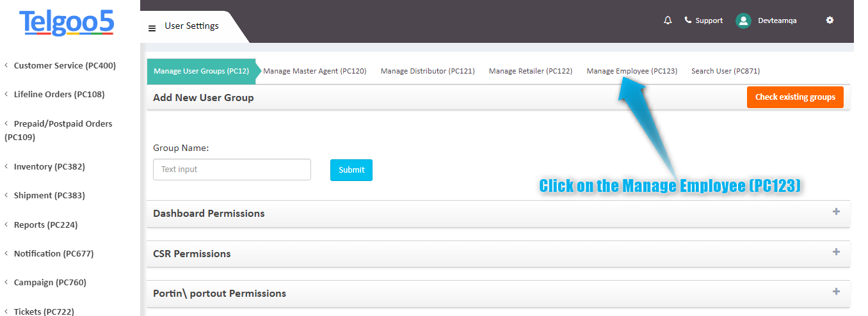
Task: Switch to Manage Distributor (PC121) tab
Action: (x=428, y=71)
